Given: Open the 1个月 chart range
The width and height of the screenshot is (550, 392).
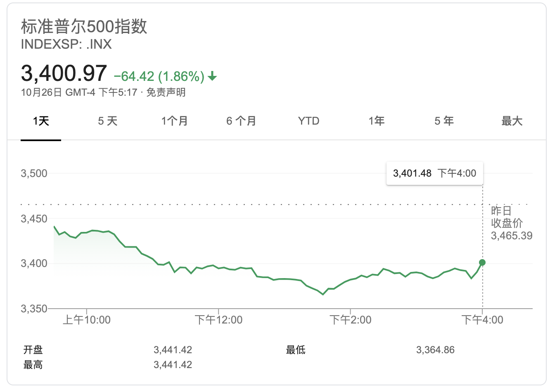Looking at the screenshot, I should click(x=175, y=121).
